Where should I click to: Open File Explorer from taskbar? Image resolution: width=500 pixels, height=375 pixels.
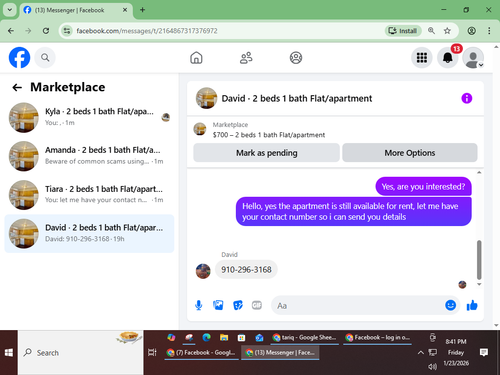(224, 337)
